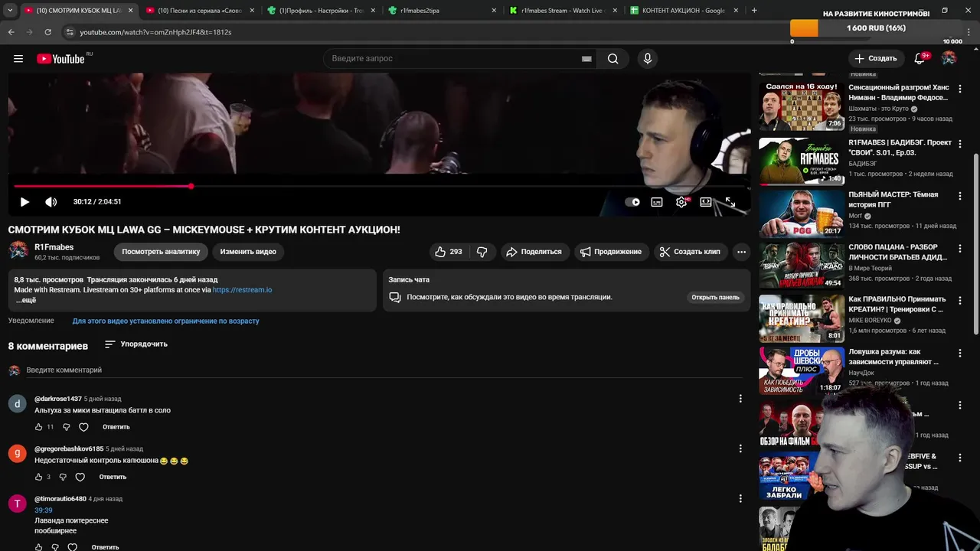Viewport: 980px width, 551px height.
Task: Open options menu for @darkrose1437 comment
Action: point(740,399)
